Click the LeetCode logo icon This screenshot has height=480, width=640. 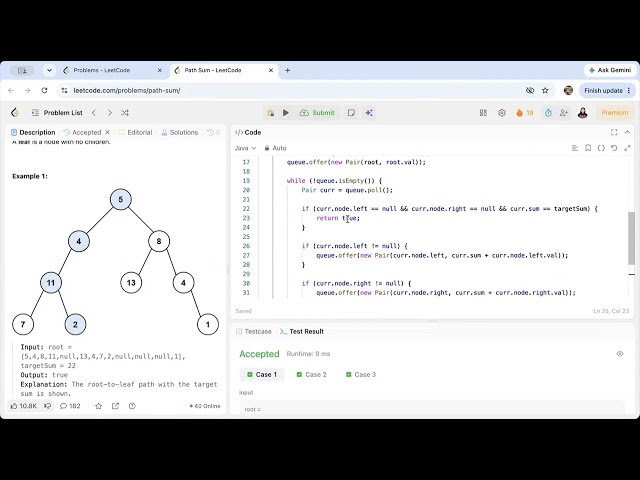click(x=15, y=113)
